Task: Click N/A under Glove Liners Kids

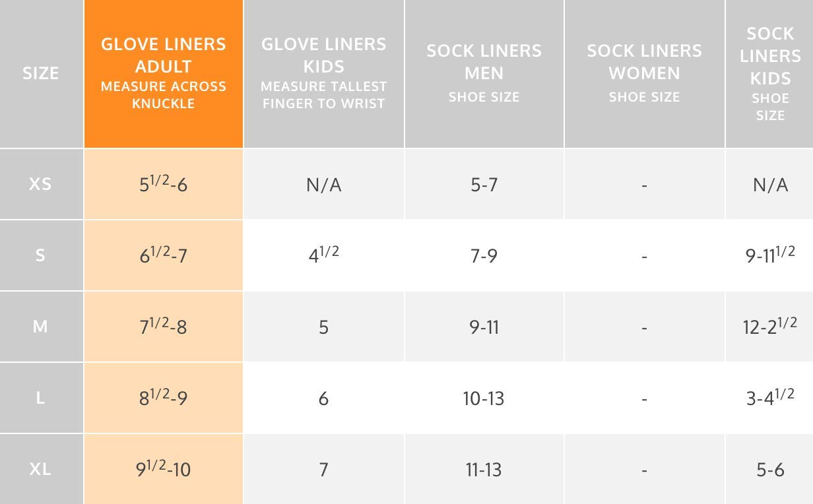Action: point(323,184)
